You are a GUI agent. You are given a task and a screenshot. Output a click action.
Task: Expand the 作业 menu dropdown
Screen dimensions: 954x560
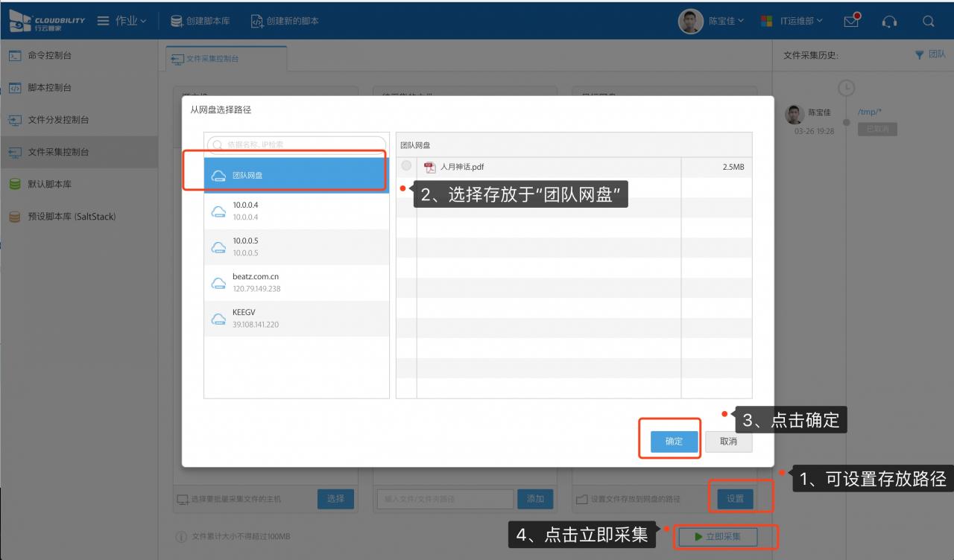pyautogui.click(x=122, y=22)
